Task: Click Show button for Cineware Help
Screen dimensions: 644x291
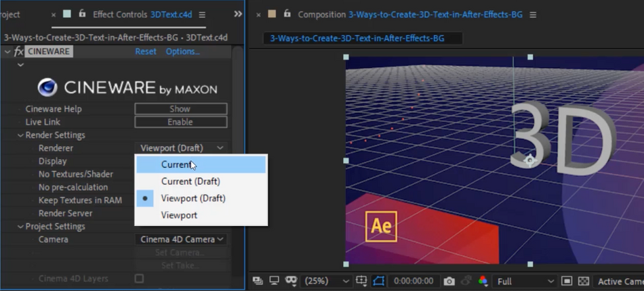Action: pos(181,109)
